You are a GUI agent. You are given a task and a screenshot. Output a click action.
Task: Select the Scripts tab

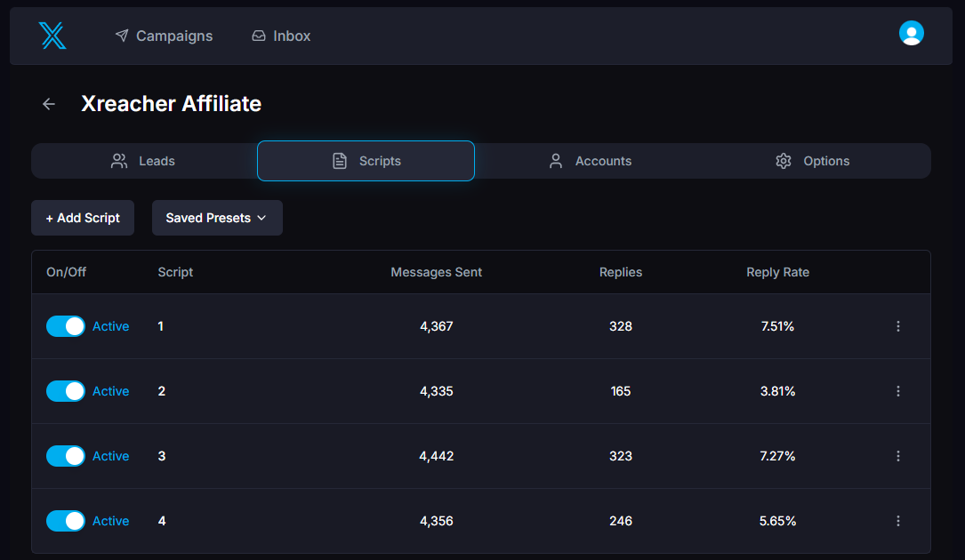click(366, 161)
